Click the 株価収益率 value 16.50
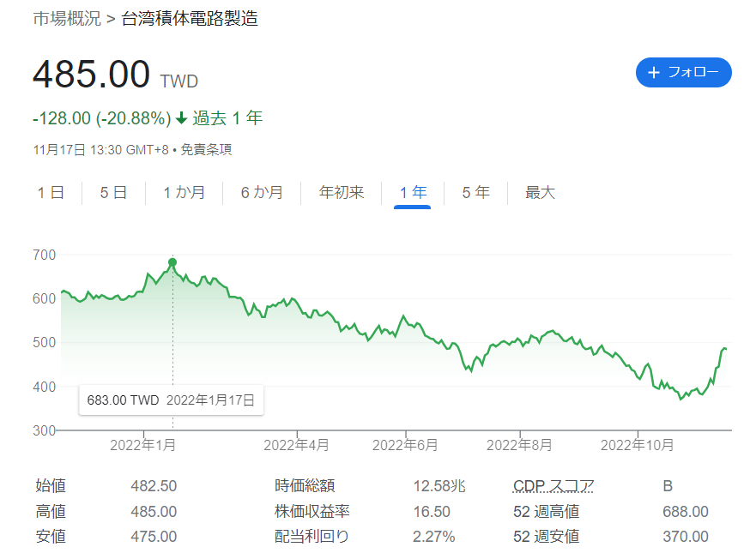The height and width of the screenshot is (559, 756). (x=432, y=511)
